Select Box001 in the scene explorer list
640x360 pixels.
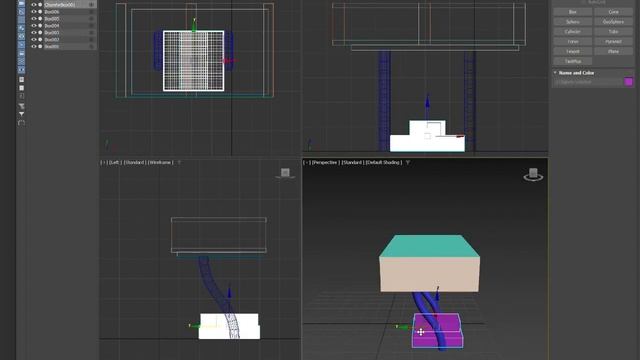pyautogui.click(x=52, y=47)
